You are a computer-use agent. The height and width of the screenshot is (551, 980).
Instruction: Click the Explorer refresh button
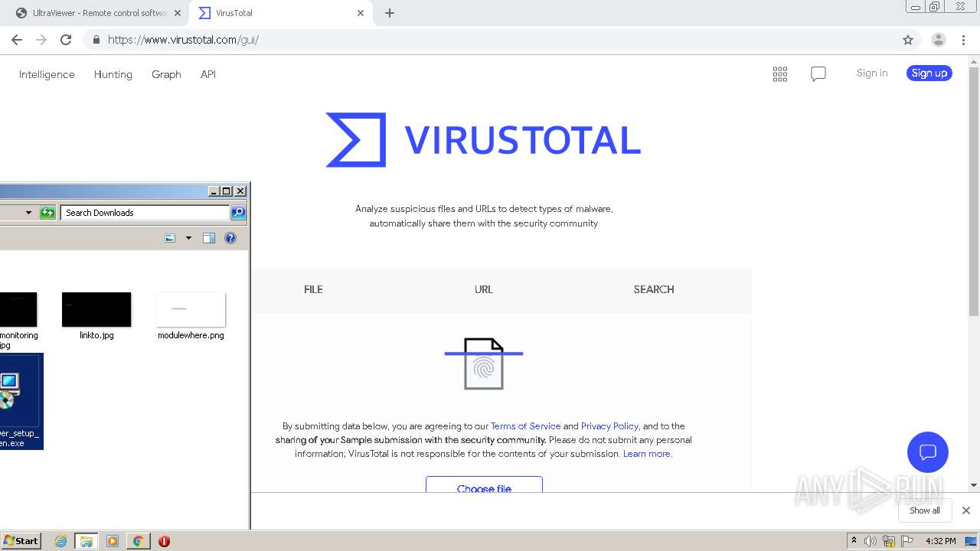tap(47, 213)
